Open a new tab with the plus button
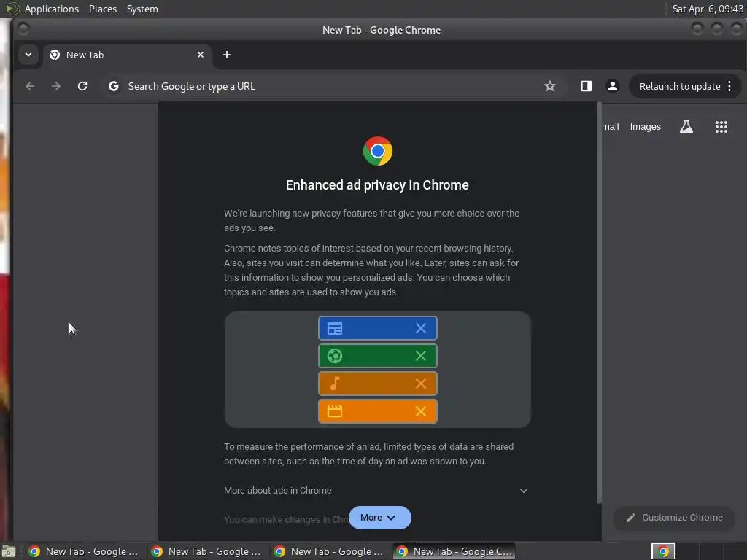Viewport: 747px width, 560px height. tap(227, 55)
